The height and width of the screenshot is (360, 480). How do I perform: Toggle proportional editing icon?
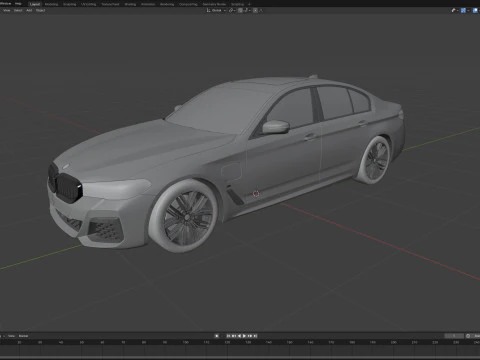[x=255, y=10]
